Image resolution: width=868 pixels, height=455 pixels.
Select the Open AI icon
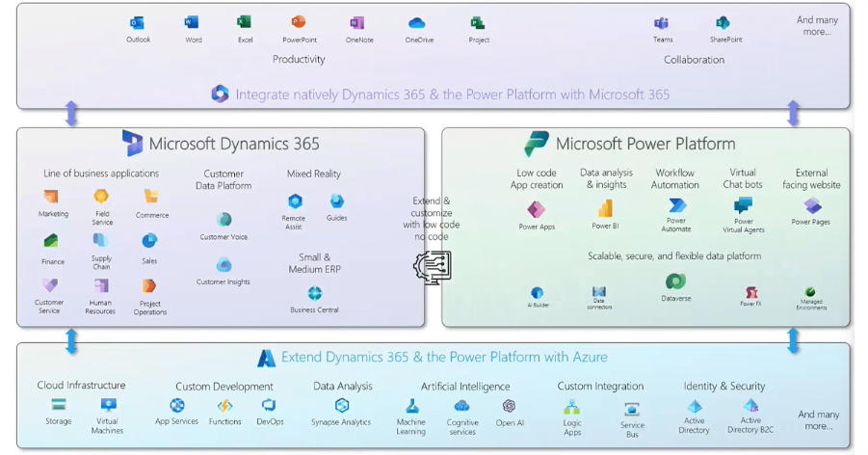(x=510, y=406)
